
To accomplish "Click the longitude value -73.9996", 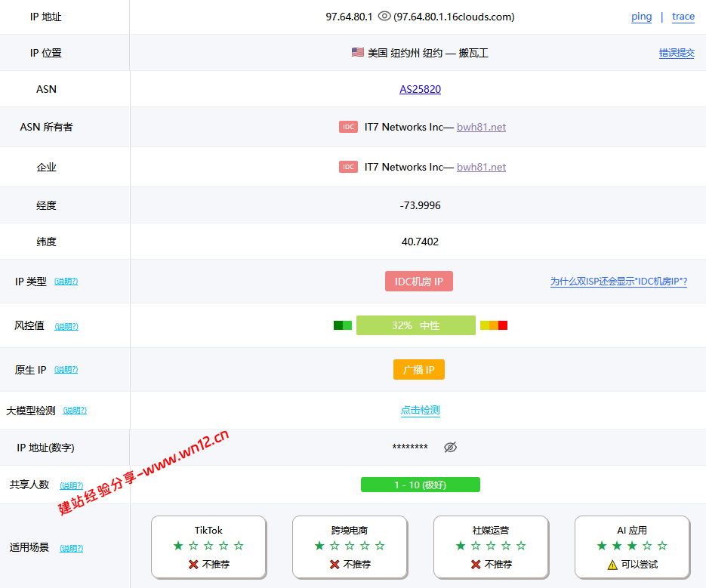I will click(x=420, y=205).
